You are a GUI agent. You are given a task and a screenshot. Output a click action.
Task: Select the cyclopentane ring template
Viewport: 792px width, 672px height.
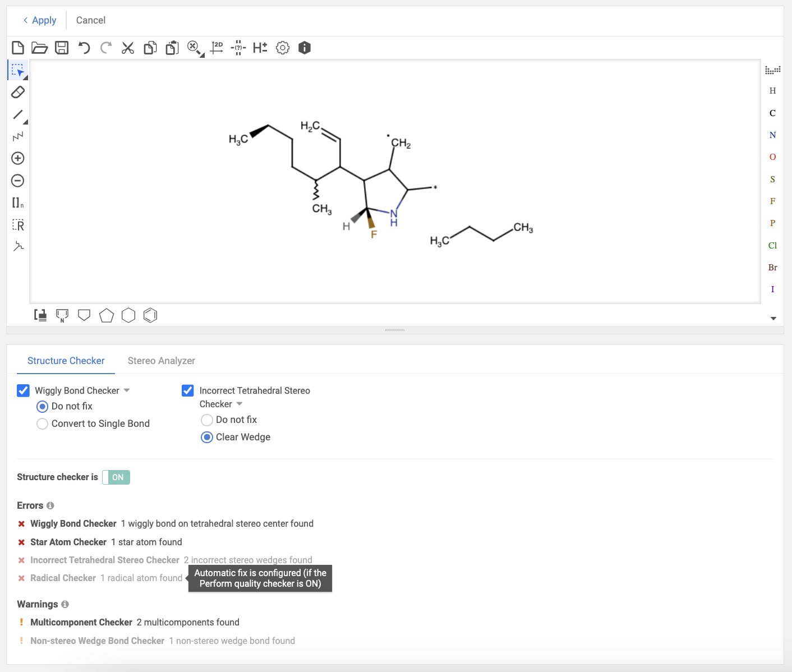106,315
